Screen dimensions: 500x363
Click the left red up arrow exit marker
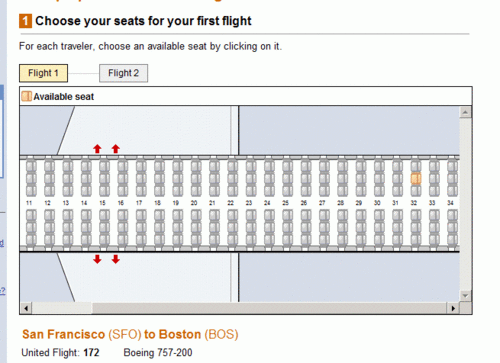(x=97, y=149)
